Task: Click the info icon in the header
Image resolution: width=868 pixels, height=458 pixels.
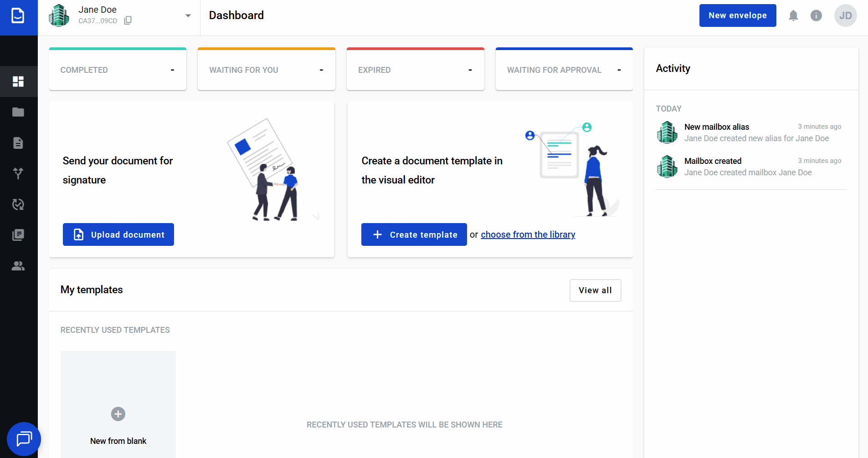Action: (x=816, y=15)
